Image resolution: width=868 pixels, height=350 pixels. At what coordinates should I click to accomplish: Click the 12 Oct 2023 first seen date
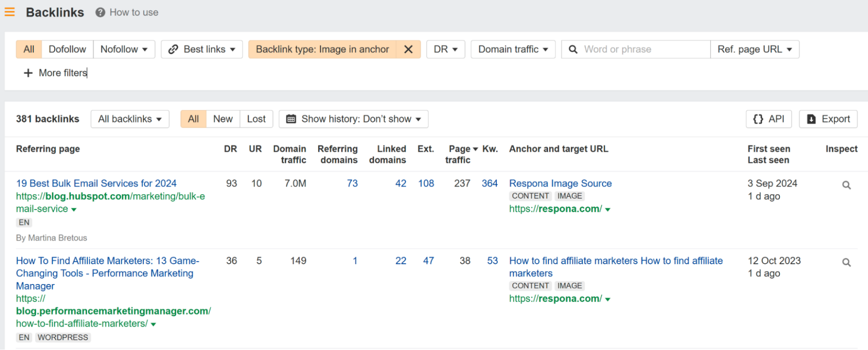774,261
